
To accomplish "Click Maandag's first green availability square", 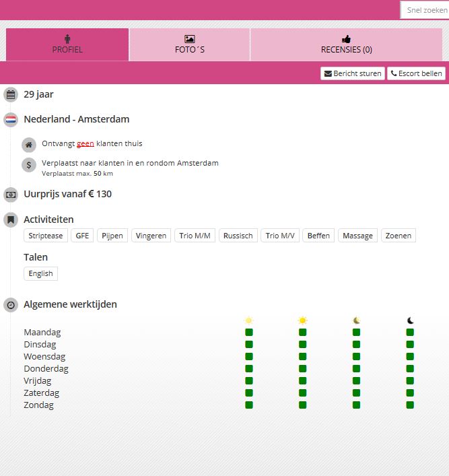I will click(x=249, y=333).
